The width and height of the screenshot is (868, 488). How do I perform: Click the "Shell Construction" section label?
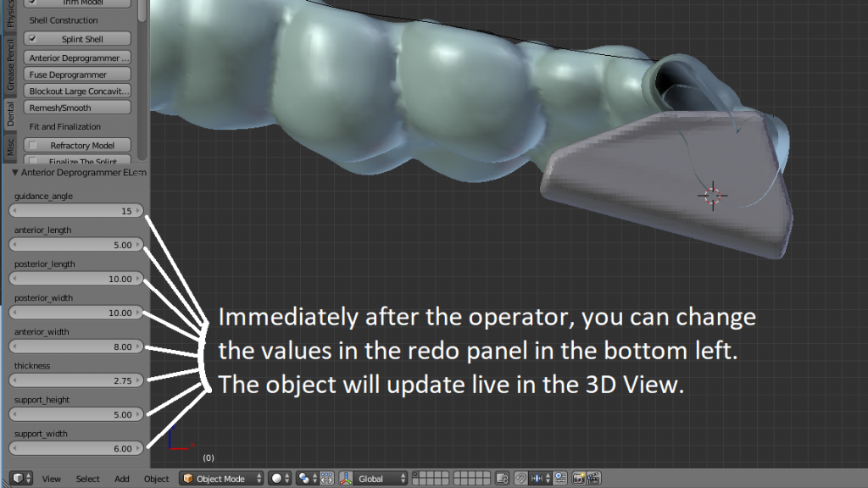63,20
